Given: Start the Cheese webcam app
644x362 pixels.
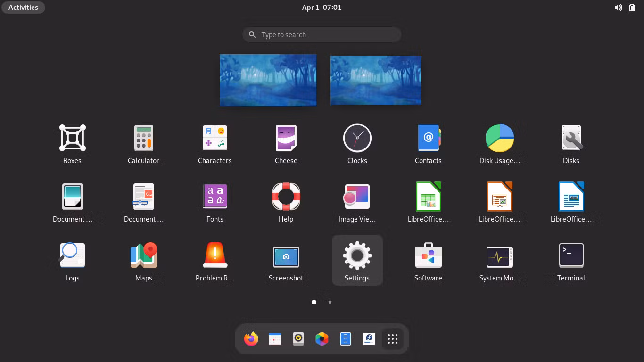Looking at the screenshot, I should [x=286, y=144].
